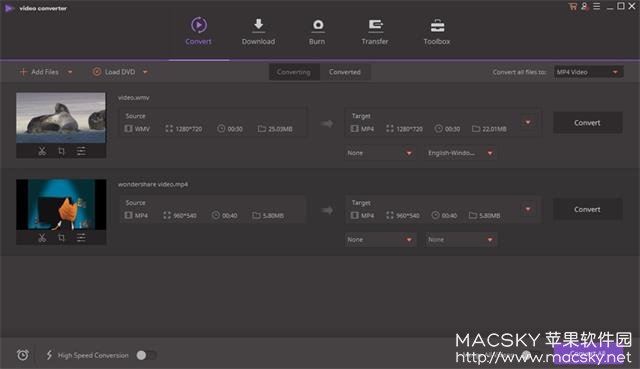Open the English-Windo... audio track dropdown
Image resolution: width=640 pixels, height=369 pixels.
click(x=460, y=153)
